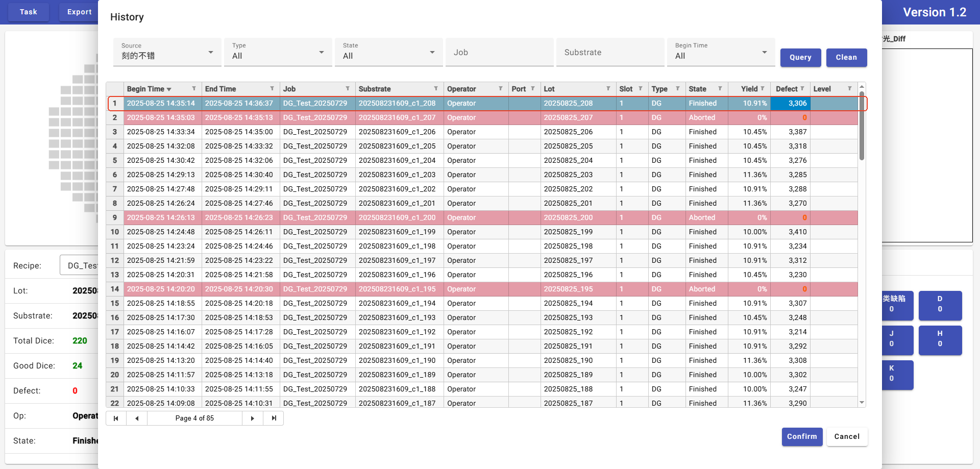
Task: Go to the first page of results
Action: point(116,418)
